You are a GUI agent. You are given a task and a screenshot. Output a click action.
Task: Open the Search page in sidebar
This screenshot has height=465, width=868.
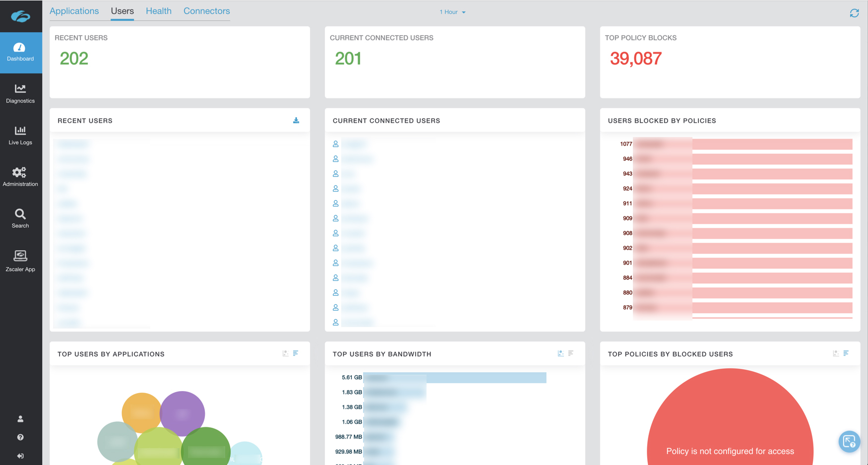[x=20, y=219]
